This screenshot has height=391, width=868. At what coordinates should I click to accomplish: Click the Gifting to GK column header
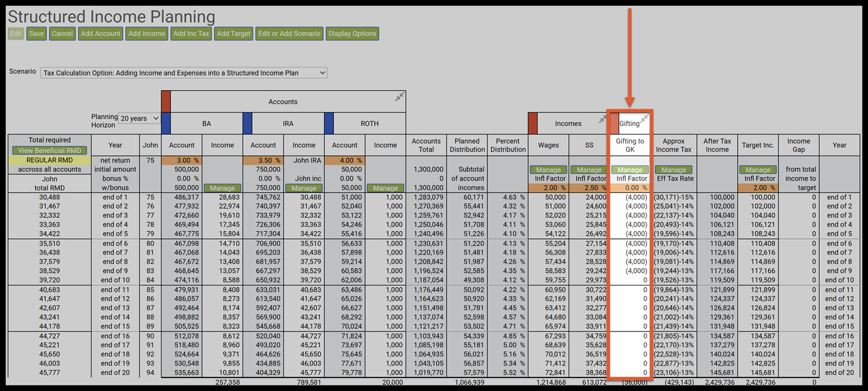click(x=630, y=145)
